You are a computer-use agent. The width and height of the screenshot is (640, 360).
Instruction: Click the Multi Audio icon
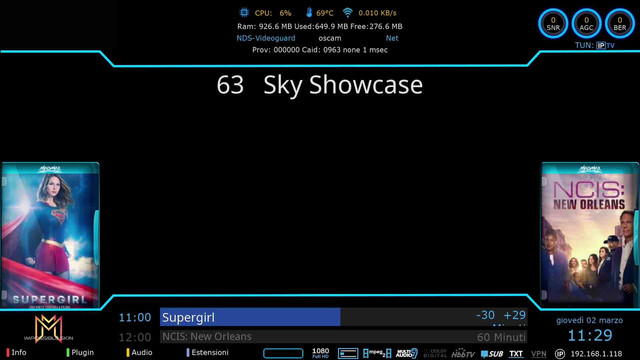click(407, 353)
